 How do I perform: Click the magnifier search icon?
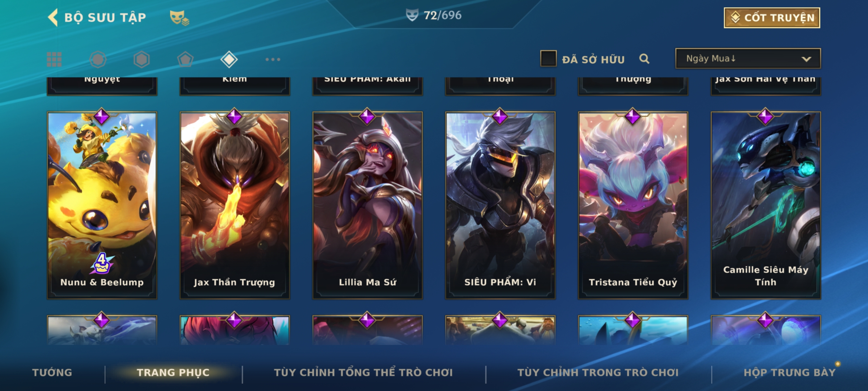click(644, 59)
